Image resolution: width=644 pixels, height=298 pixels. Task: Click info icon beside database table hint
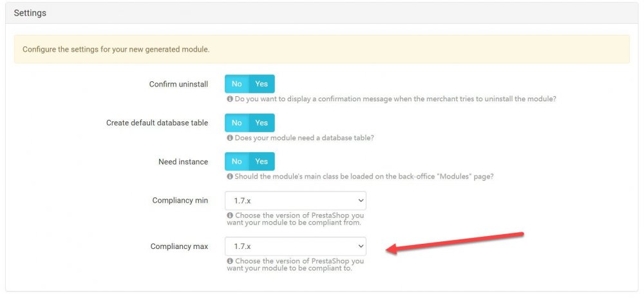click(230, 138)
